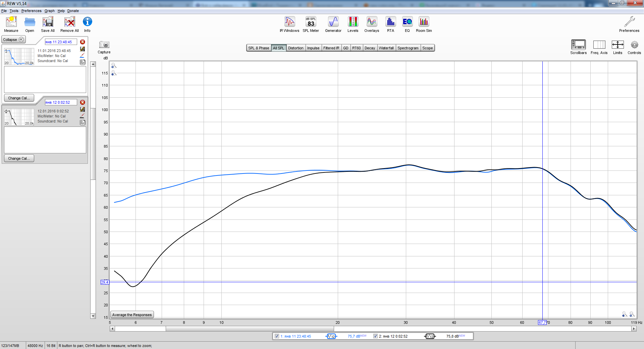Screen dimensions: 644x349
Task: Click Average the Responses button
Action: (132, 315)
